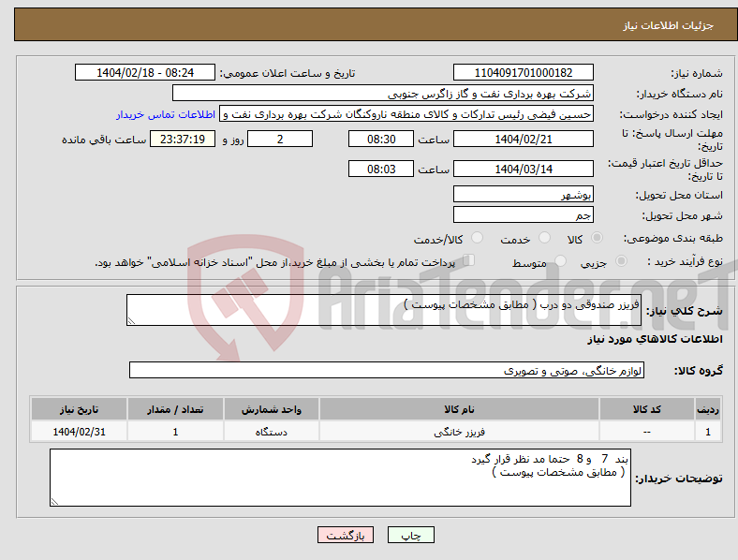Screen dimensions: 738x560
Task: Select the خدمت radio button
Action: (544, 238)
